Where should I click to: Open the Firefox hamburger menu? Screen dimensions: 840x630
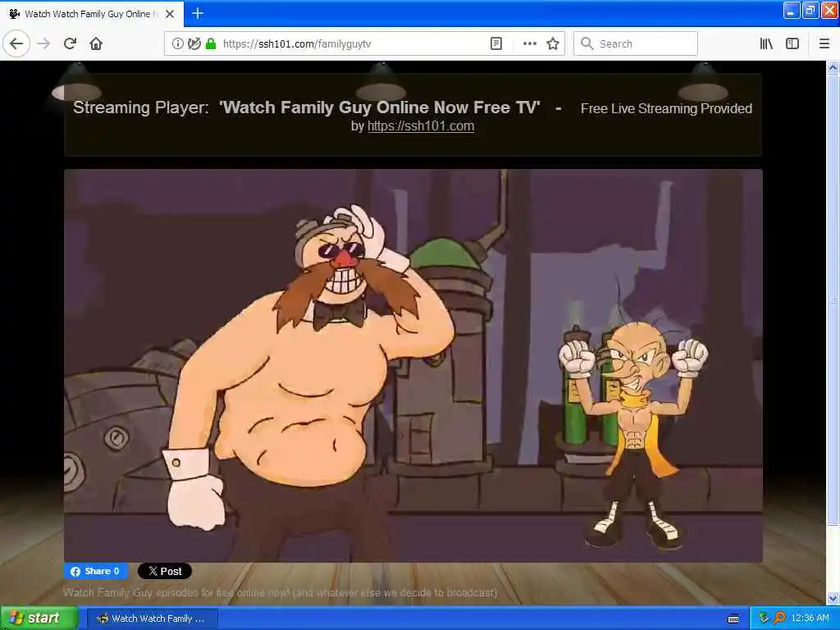824,43
